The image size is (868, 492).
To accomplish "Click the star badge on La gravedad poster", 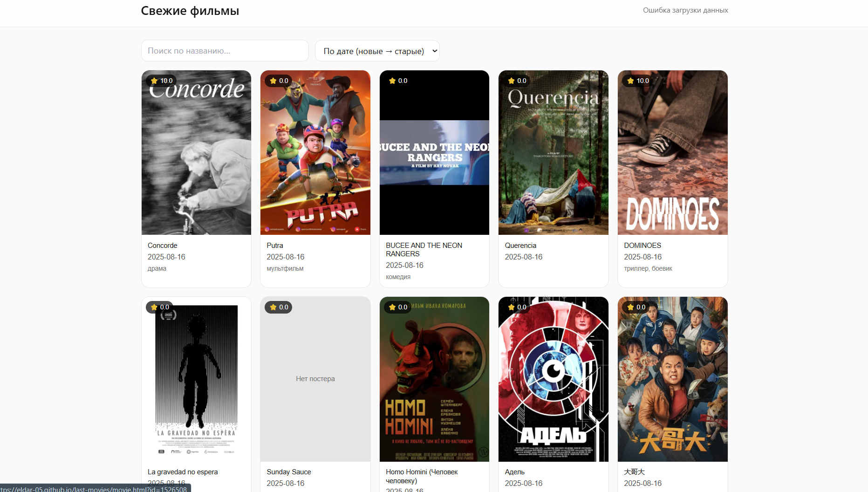I will tap(160, 307).
